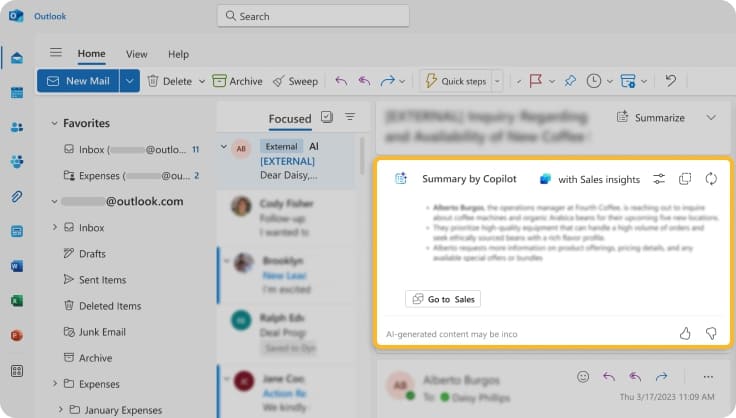Switch to the Help tab

coord(178,54)
